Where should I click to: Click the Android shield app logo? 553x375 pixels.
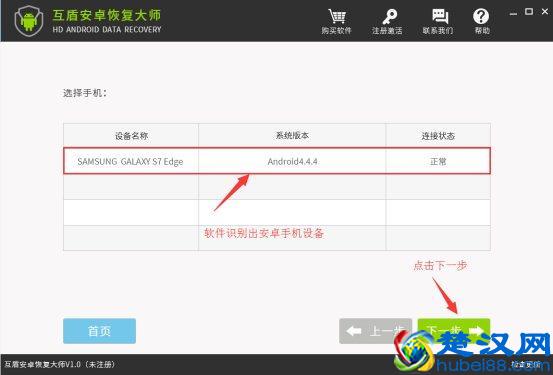[29, 21]
